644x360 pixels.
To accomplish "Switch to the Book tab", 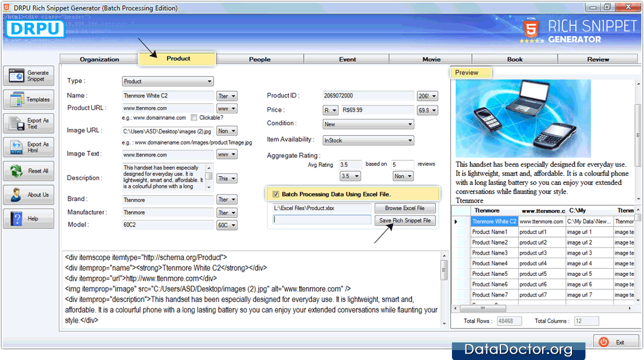I will point(515,59).
